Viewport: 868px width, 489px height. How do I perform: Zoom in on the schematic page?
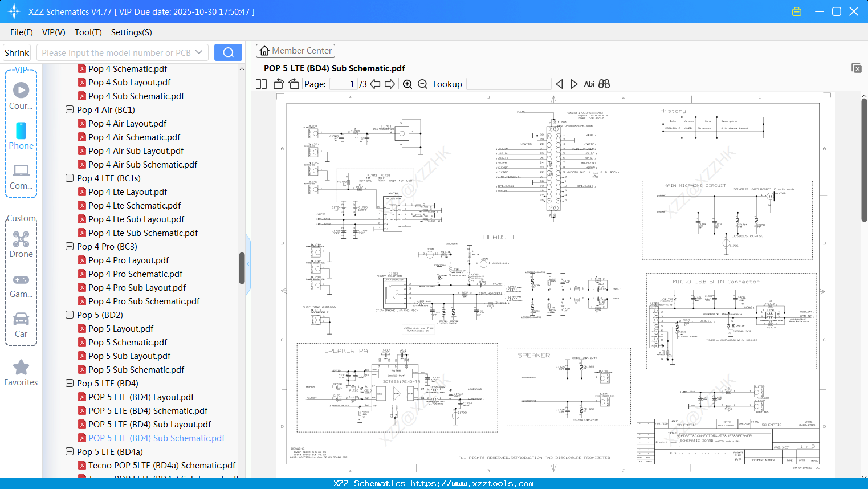pyautogui.click(x=407, y=84)
